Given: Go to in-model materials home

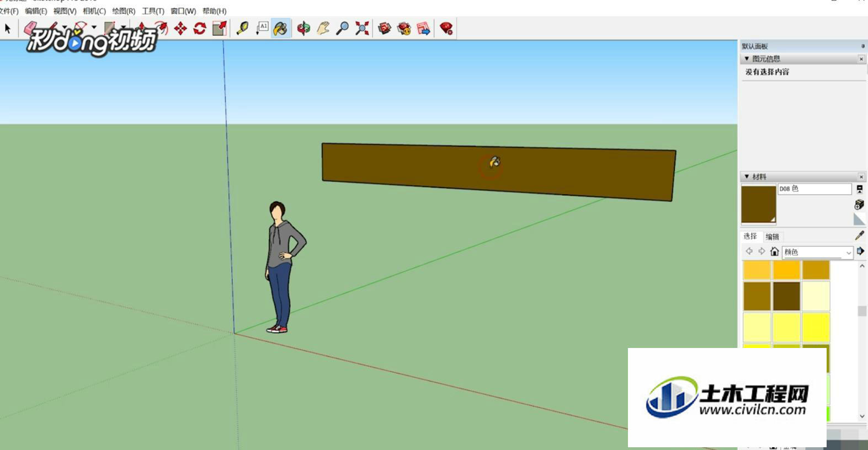Looking at the screenshot, I should (x=774, y=251).
